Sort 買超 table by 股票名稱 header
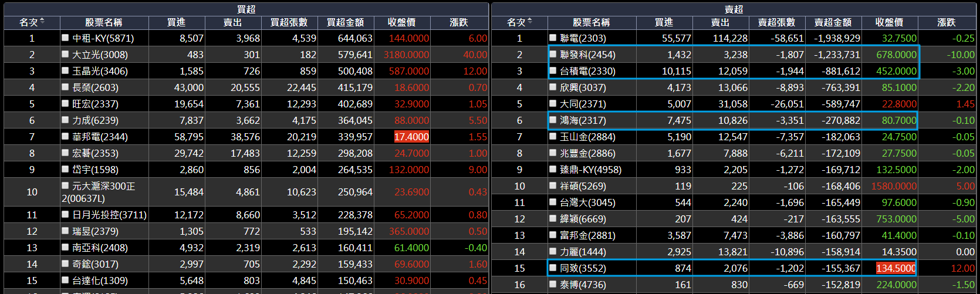 (x=104, y=22)
